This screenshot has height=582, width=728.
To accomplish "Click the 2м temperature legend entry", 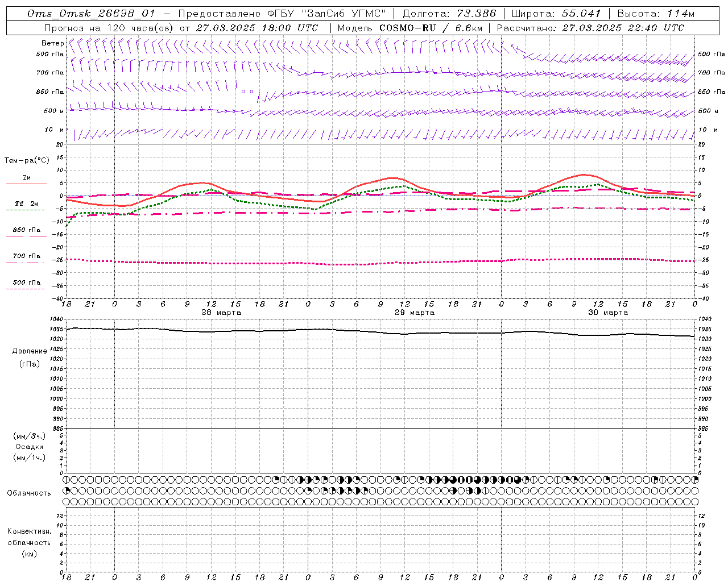I will [x=27, y=178].
